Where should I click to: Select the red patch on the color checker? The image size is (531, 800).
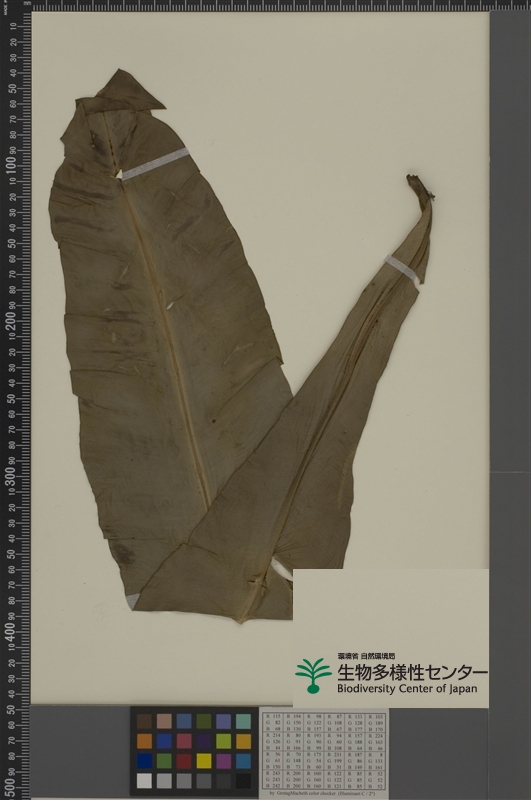point(184,761)
